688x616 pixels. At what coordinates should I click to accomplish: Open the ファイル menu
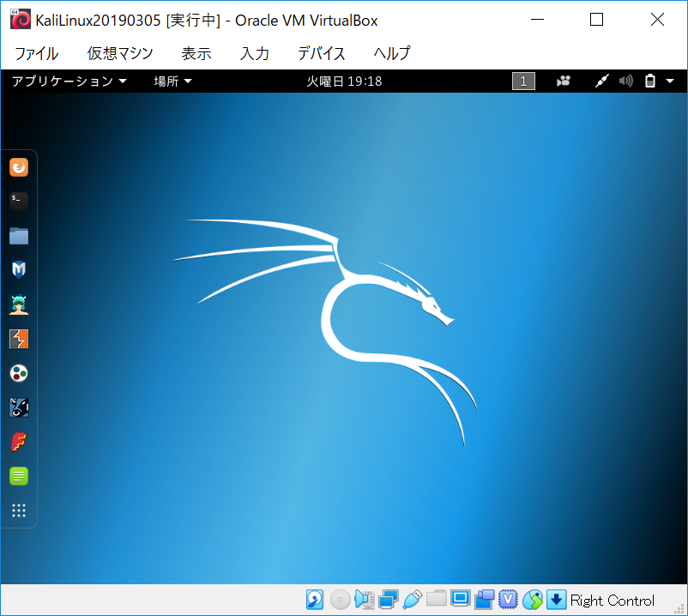(x=36, y=53)
